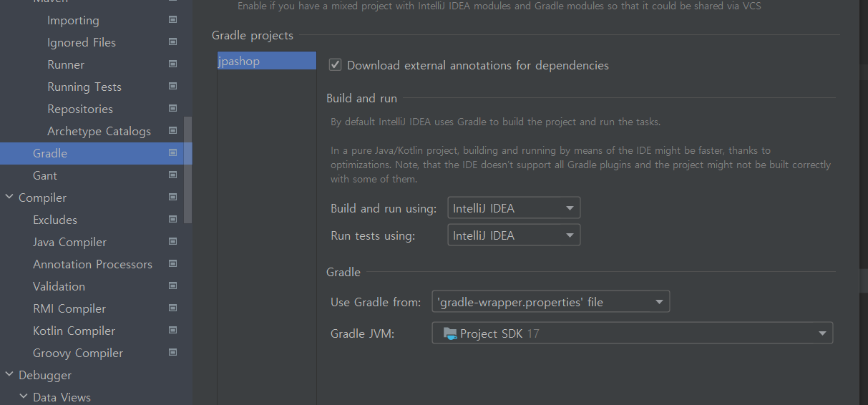Open RMI Compiler settings page
Screen dimensions: 868x405
(69, 308)
